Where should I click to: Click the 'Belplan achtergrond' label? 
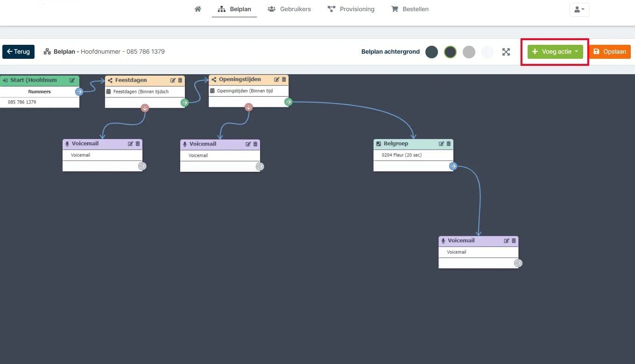coord(390,52)
